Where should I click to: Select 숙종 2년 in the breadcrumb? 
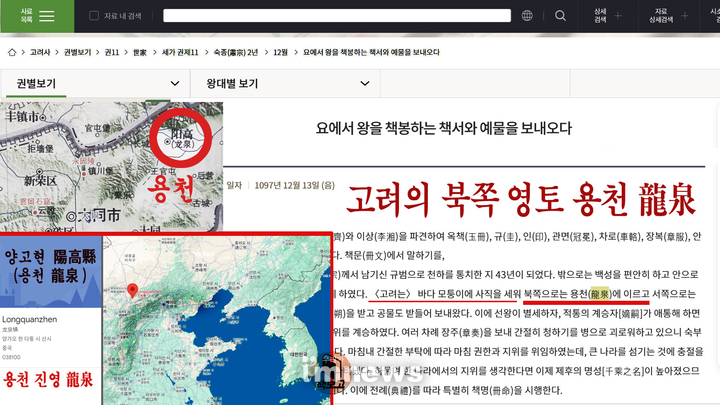tap(238, 51)
